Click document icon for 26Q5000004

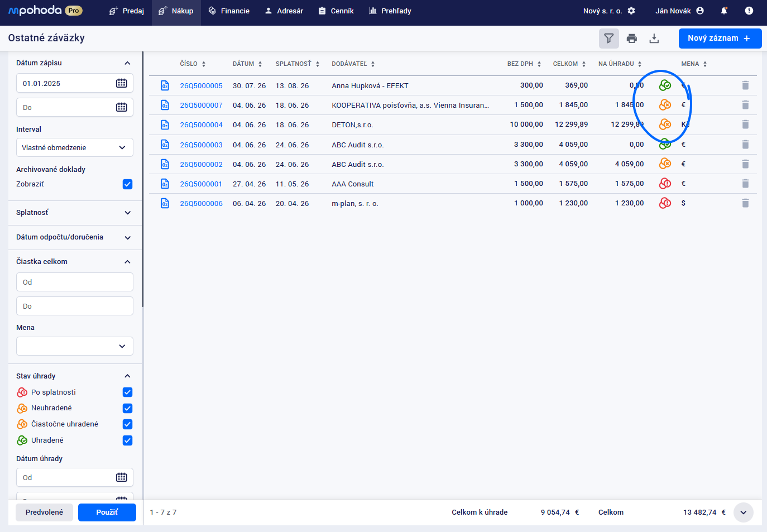165,124
